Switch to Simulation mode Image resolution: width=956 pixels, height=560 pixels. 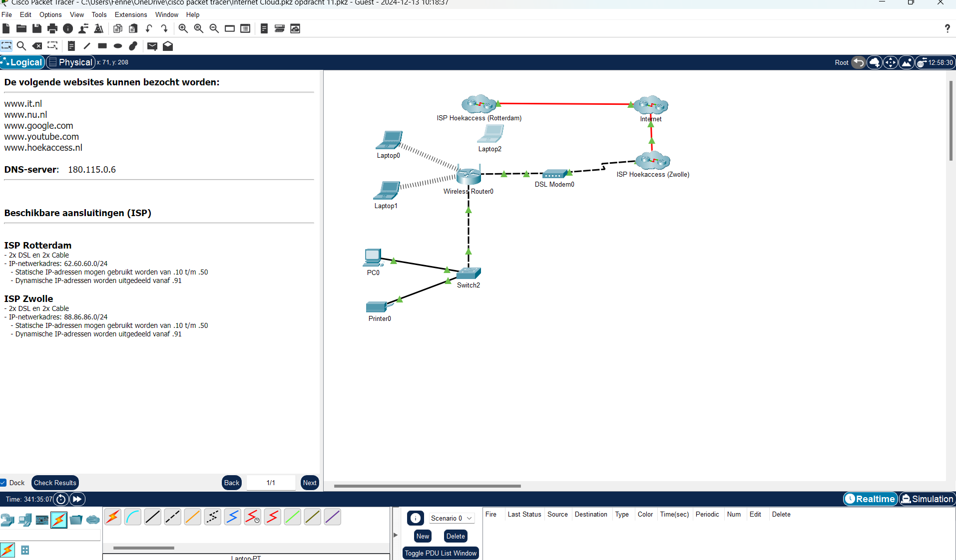tap(927, 499)
